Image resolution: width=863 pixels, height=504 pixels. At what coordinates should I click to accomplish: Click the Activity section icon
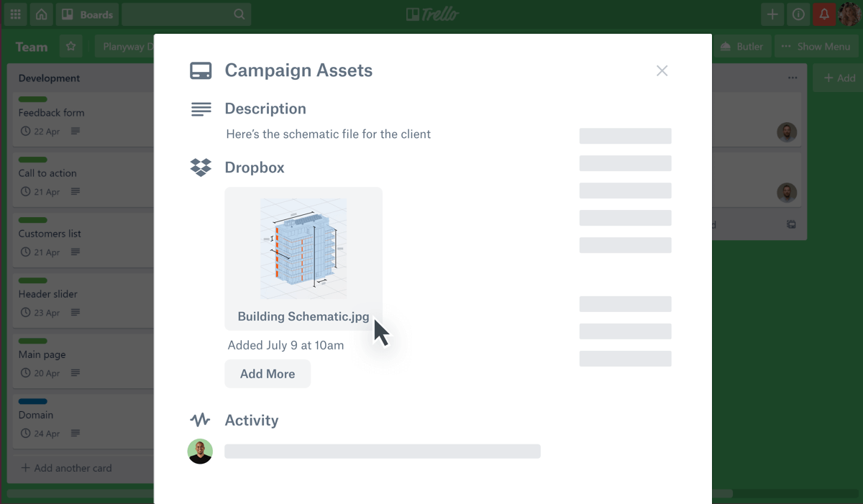[201, 420]
